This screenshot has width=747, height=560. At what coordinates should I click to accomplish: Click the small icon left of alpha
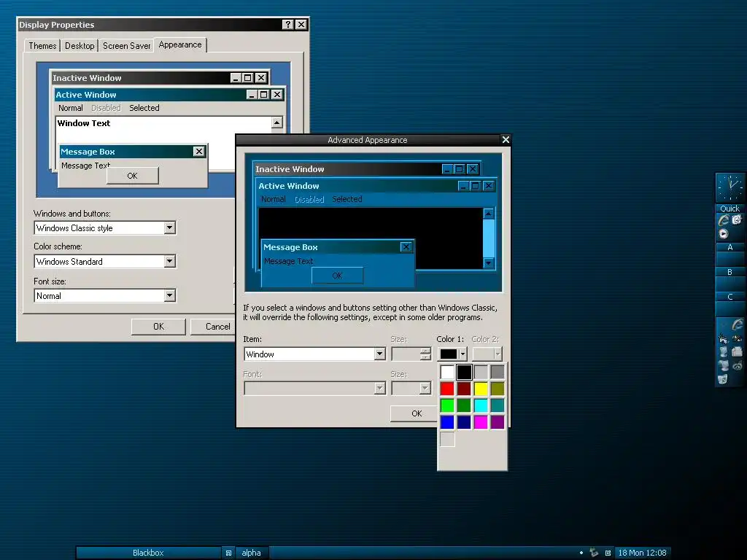228,553
